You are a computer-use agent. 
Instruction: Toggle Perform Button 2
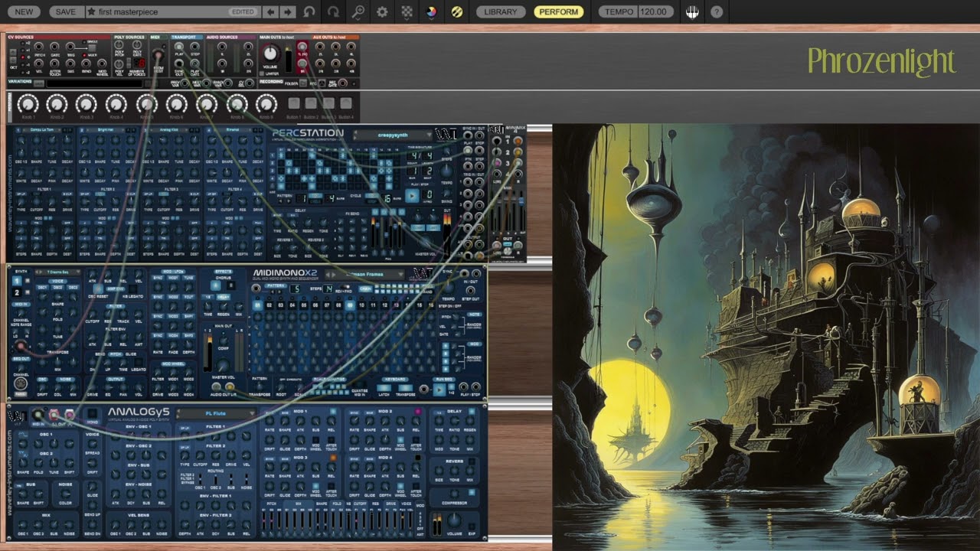point(312,103)
